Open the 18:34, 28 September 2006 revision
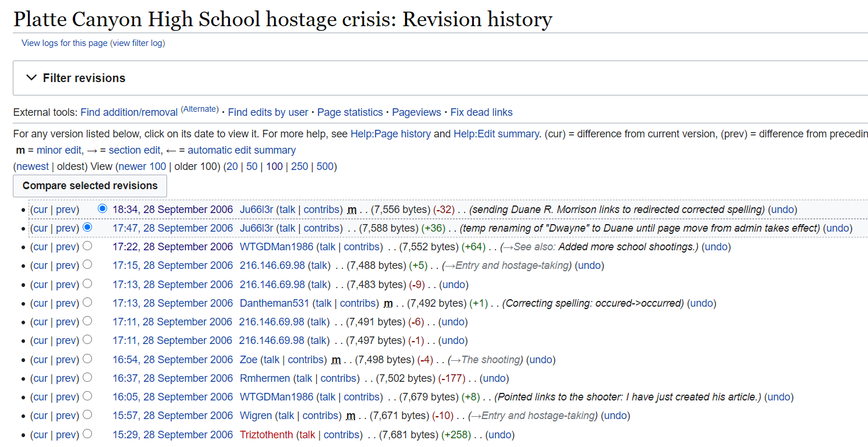The width and height of the screenshot is (868, 447). [173, 210]
